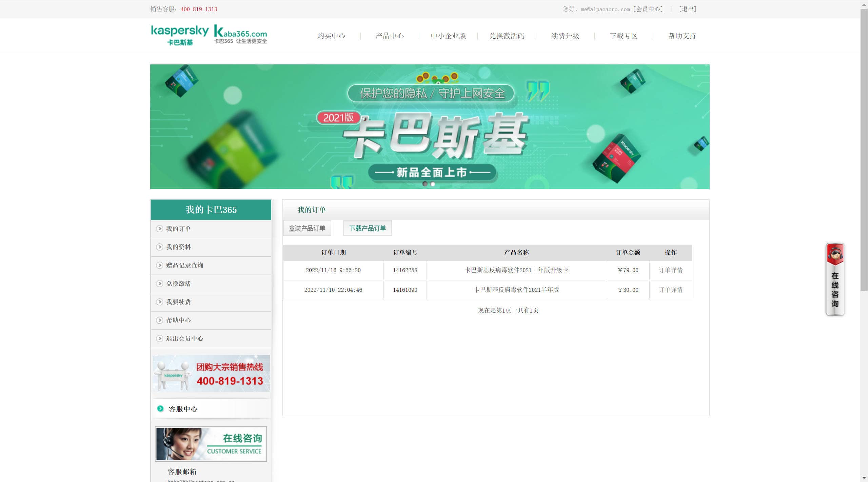View 订单详情 for order 14162258
The width and height of the screenshot is (868, 482).
671,270
